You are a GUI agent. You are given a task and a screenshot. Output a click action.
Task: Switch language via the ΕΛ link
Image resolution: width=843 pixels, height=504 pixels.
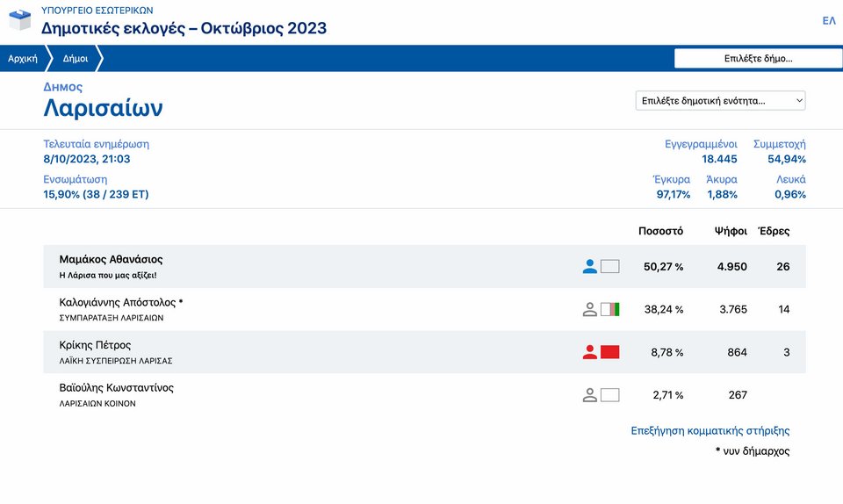click(829, 20)
